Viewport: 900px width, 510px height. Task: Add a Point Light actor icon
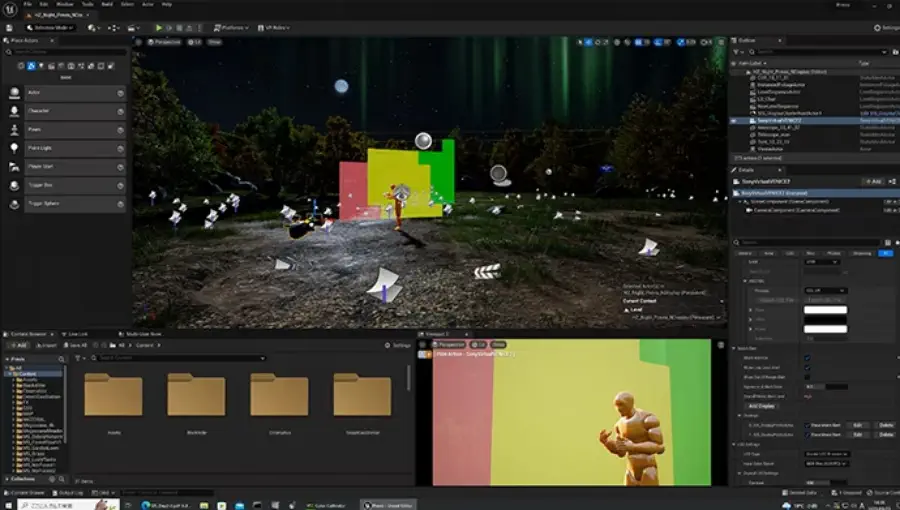(15, 148)
